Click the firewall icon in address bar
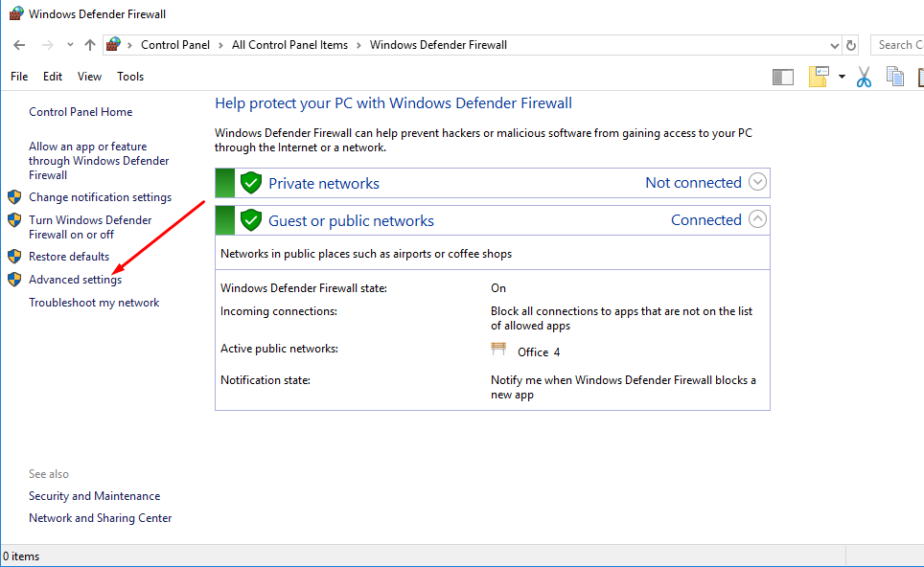The width and height of the screenshot is (924, 567). tap(113, 44)
